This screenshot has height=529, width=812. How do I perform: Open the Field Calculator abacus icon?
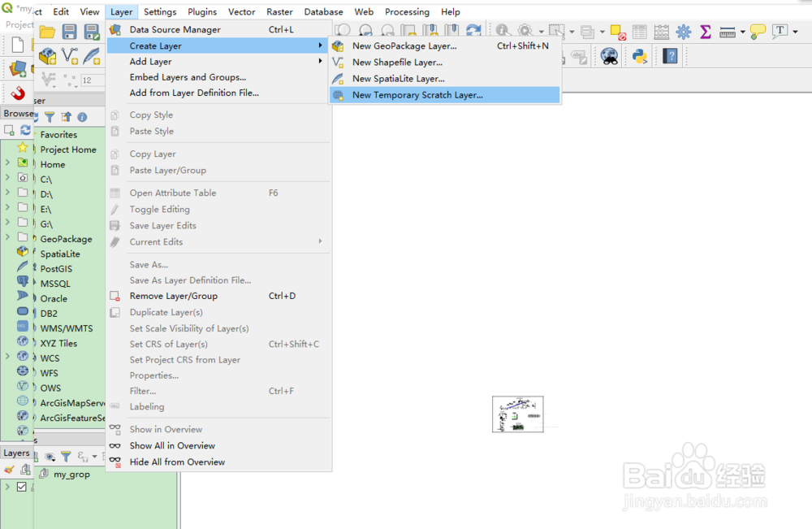coord(661,33)
